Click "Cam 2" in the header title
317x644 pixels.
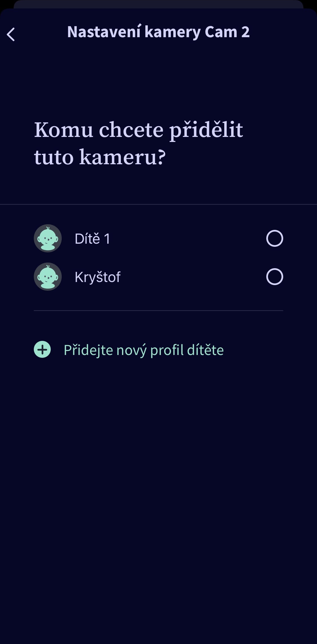(x=227, y=32)
